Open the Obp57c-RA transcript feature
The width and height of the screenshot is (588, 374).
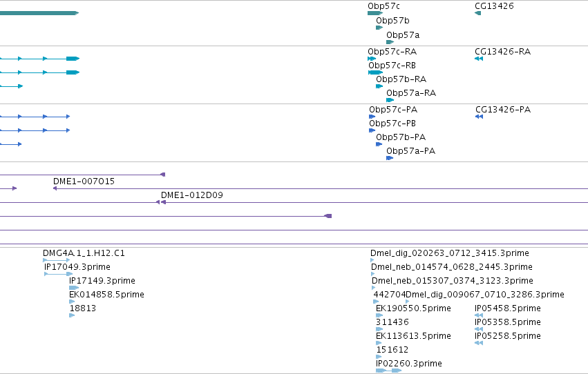pyautogui.click(x=372, y=59)
